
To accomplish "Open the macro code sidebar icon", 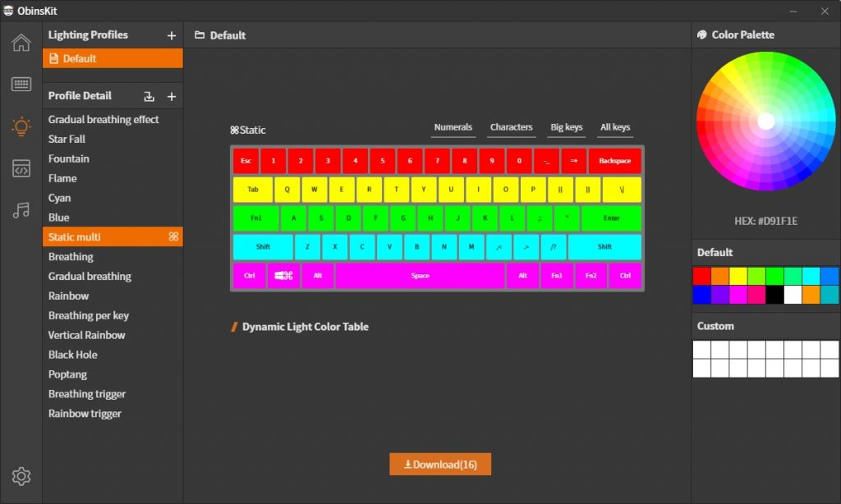I will [21, 169].
